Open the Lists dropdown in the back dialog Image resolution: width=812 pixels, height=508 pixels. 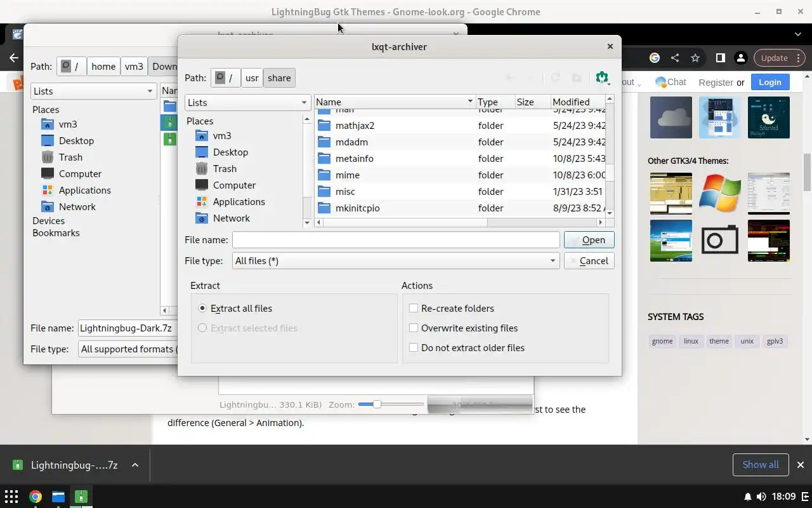tap(93, 91)
